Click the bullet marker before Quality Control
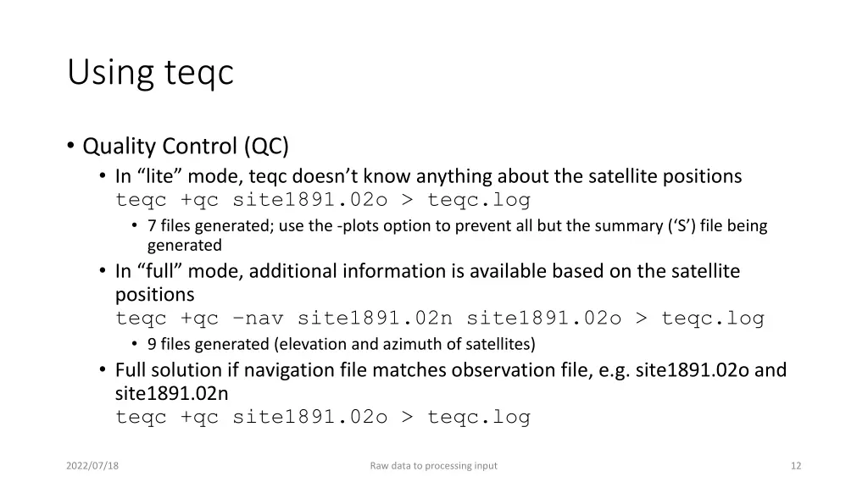Image resolution: width=868 pixels, height=488 pixels. [70, 147]
